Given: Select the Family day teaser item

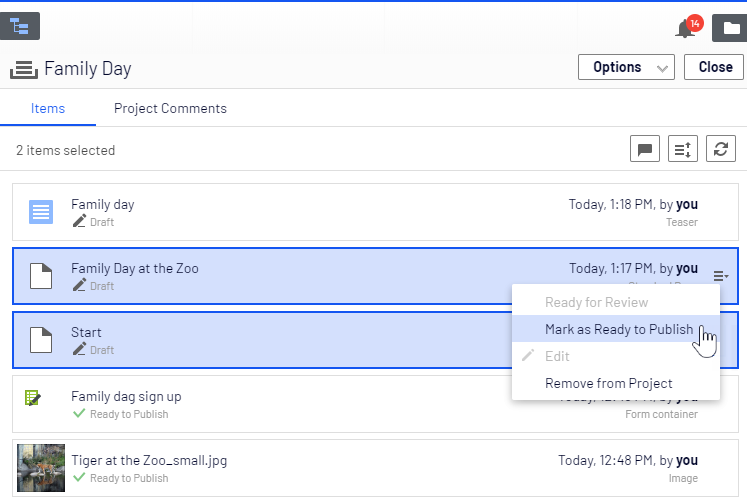Looking at the screenshot, I should coord(300,212).
